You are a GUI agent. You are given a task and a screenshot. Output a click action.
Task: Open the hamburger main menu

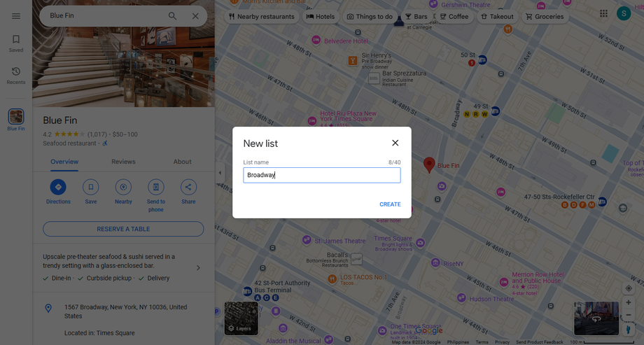click(x=16, y=16)
